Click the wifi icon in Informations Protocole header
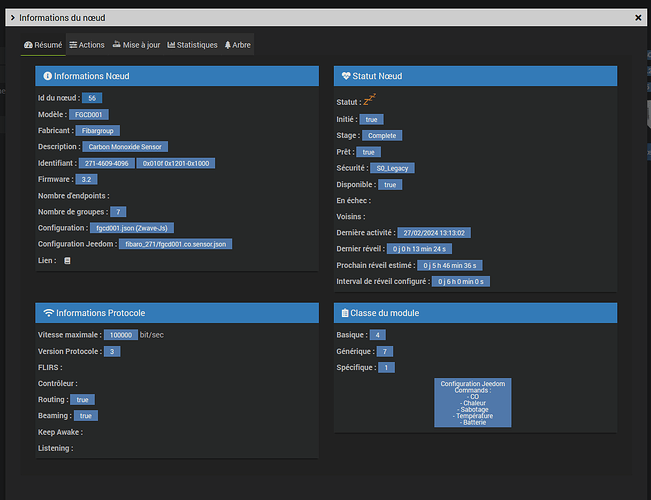 click(x=49, y=313)
